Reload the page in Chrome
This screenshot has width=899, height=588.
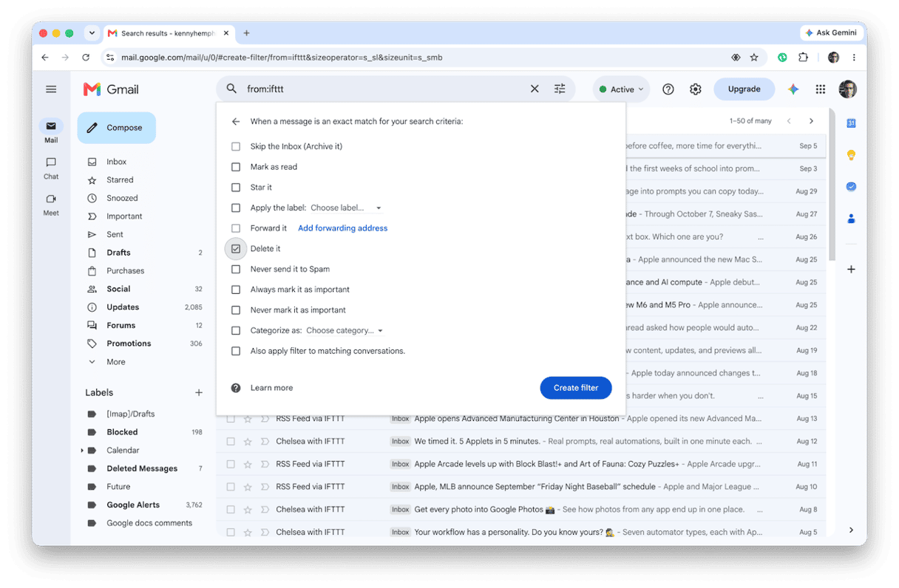[x=86, y=57]
